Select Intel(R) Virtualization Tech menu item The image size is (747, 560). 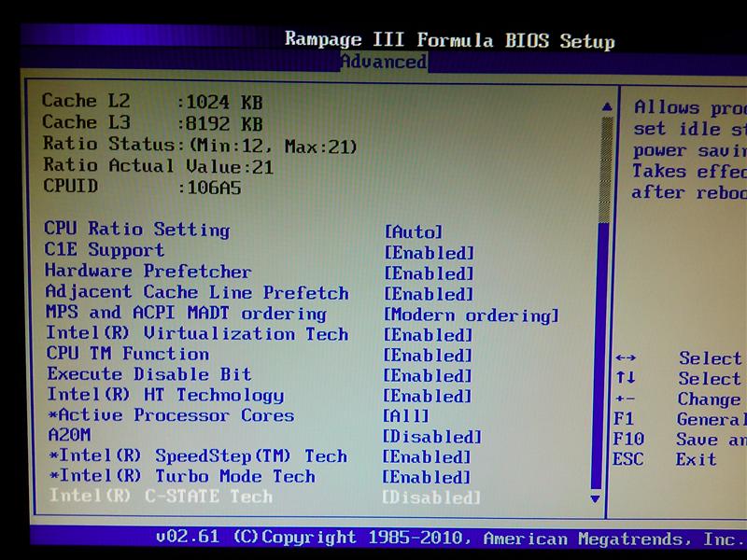point(197,334)
